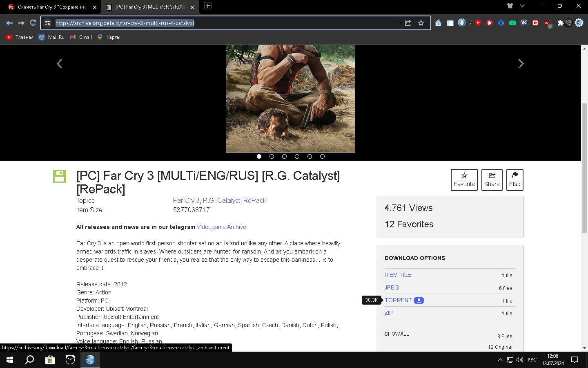The image size is (588, 368).
Task: Open the notification center in the taskbar
Action: (x=575, y=360)
